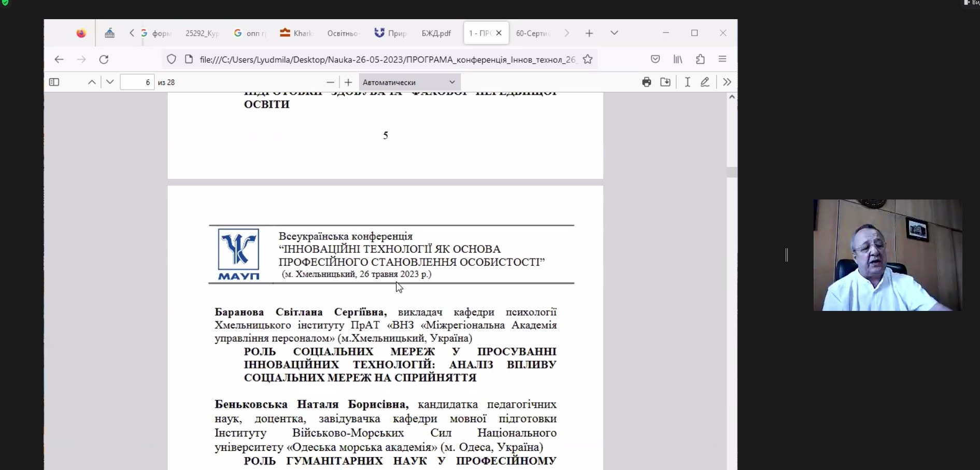The height and width of the screenshot is (470, 980).
Task: List all tabs dropdown arrow
Action: (614, 33)
